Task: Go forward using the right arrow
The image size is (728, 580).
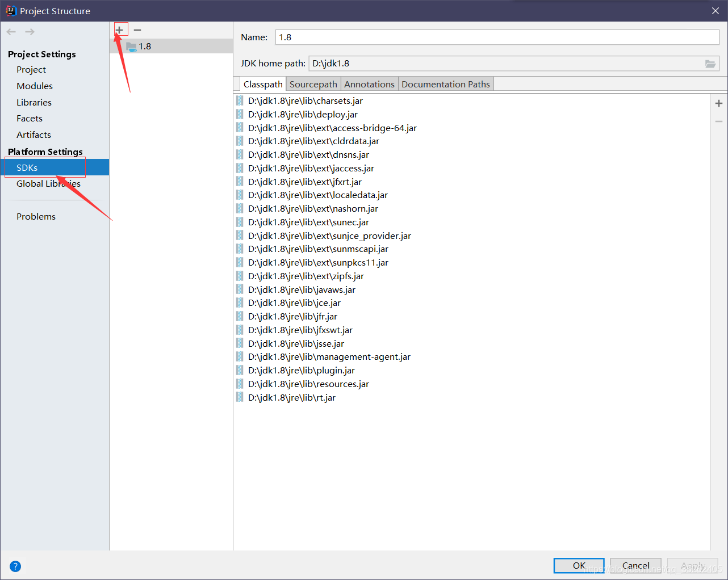Action: pos(30,32)
